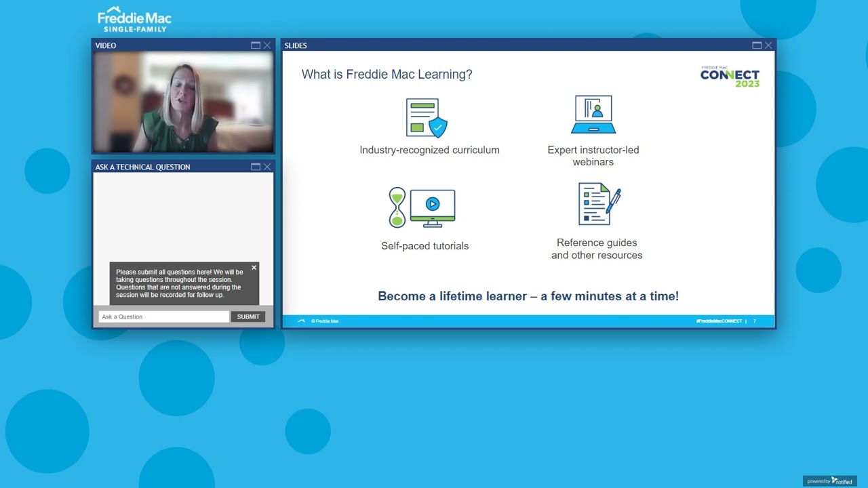
Task: Click the SLIDES panel title bar
Action: tap(528, 45)
